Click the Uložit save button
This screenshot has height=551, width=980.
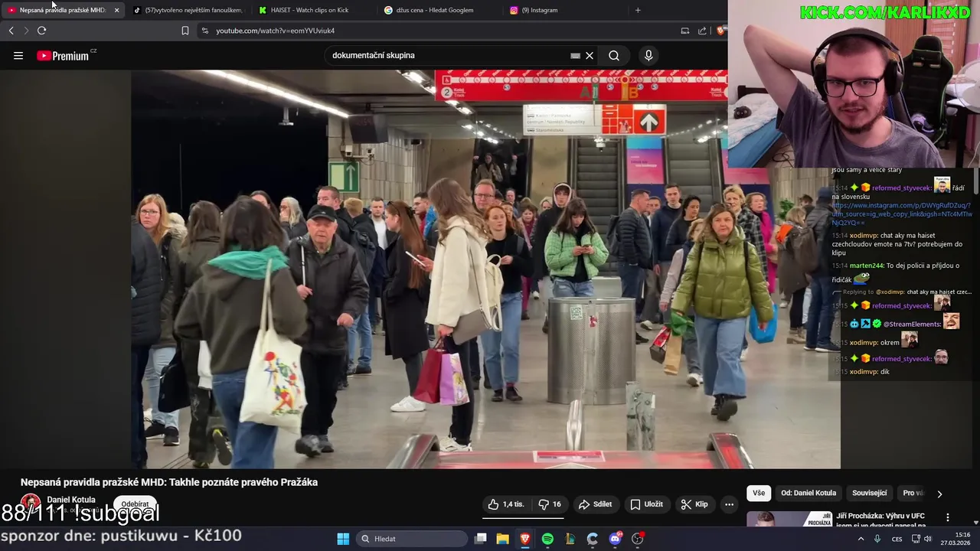coord(646,504)
